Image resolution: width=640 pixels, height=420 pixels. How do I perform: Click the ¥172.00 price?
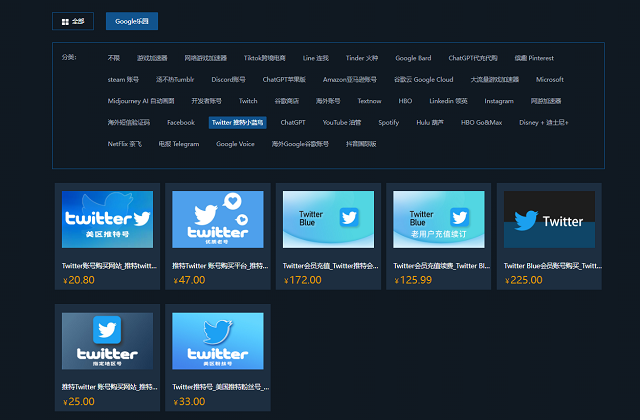[x=302, y=280]
